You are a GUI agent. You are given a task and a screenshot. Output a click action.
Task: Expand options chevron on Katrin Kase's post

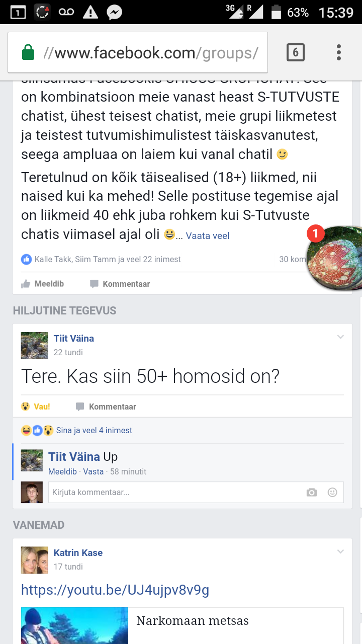point(340,551)
